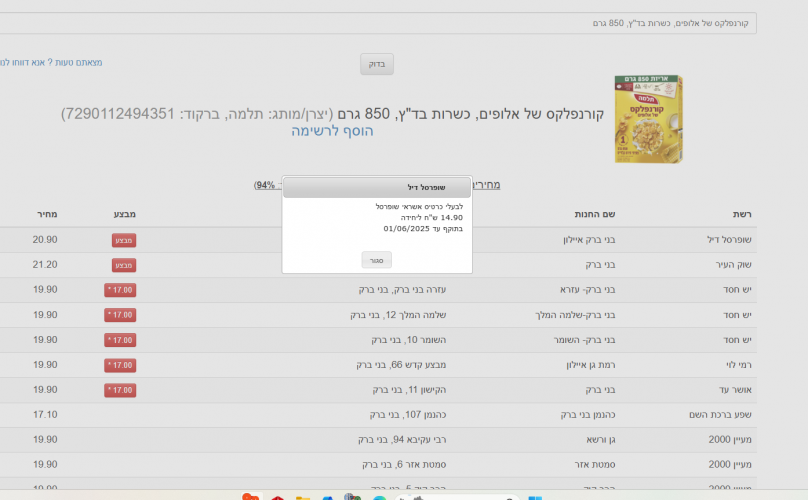This screenshot has width=808, height=500.
Task: Click the address סמטת אזר 6, בני ברק
Action: tap(404, 464)
